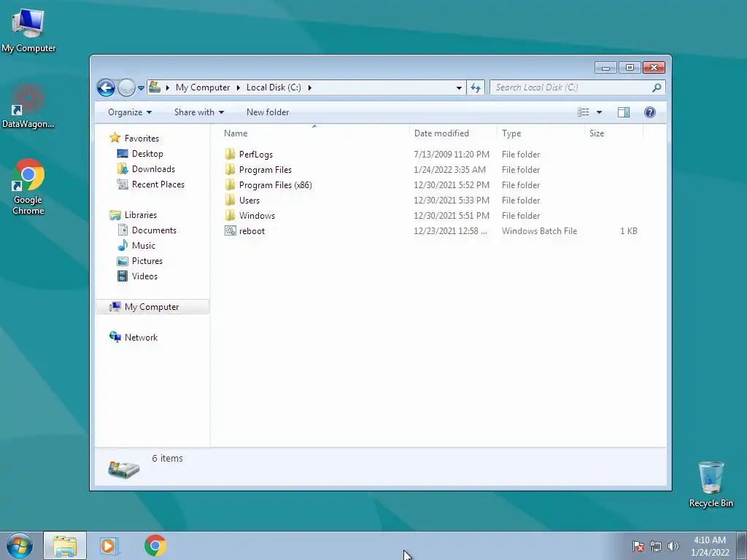Select Libraries in the navigation pane

(141, 215)
